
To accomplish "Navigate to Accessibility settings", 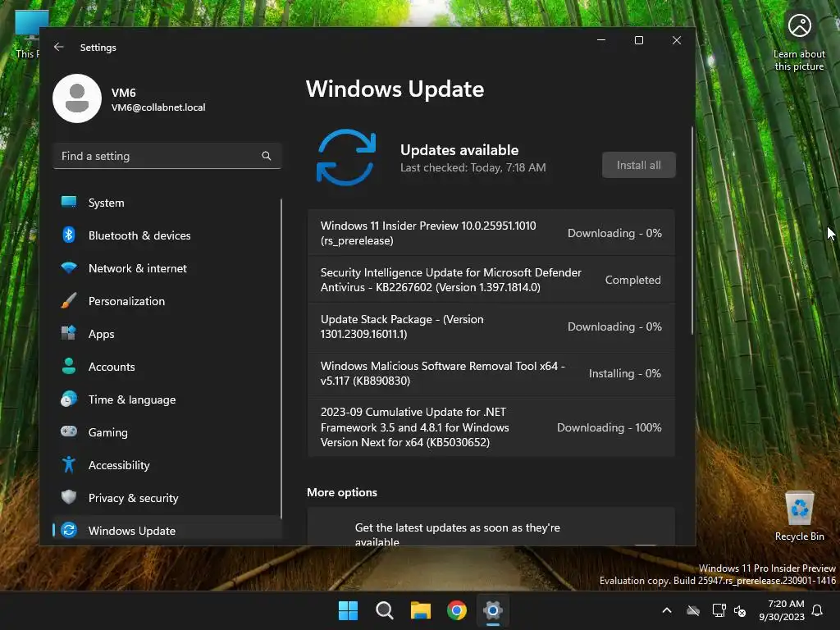I will click(x=167, y=465).
